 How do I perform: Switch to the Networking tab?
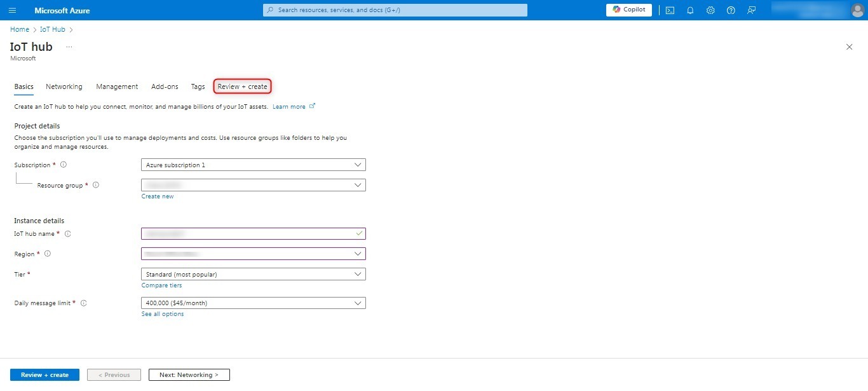pos(64,86)
